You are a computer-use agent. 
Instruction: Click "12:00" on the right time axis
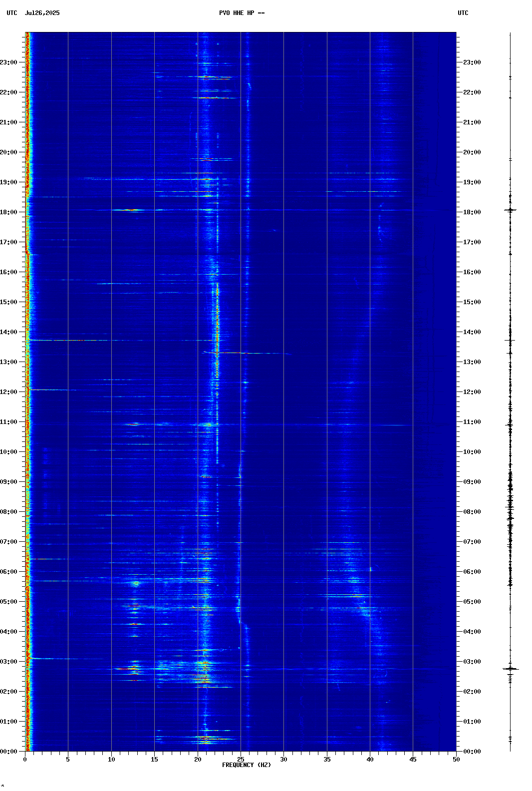[472, 392]
